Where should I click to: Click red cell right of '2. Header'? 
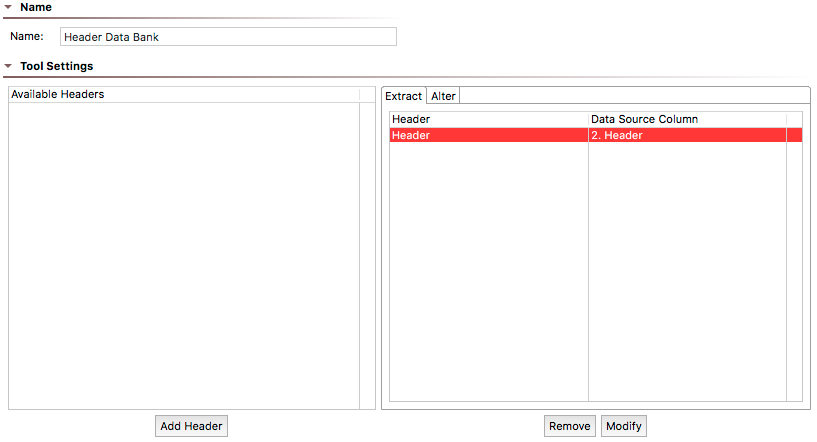[x=795, y=135]
